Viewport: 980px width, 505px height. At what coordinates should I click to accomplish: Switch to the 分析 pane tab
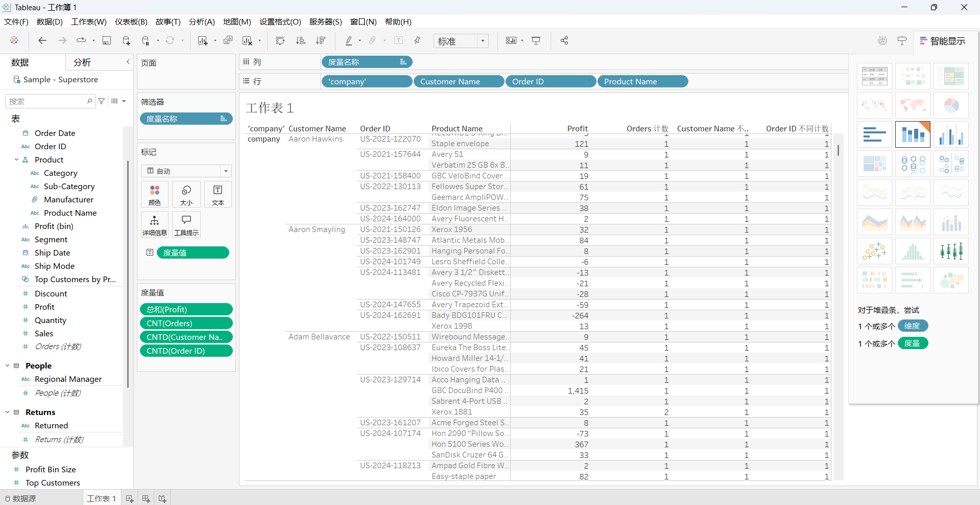click(x=82, y=62)
